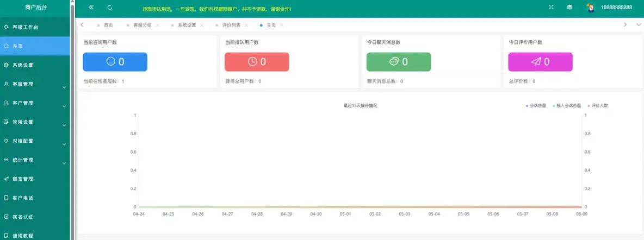
Task: Click the clock icon in the red card
Action: click(x=252, y=61)
